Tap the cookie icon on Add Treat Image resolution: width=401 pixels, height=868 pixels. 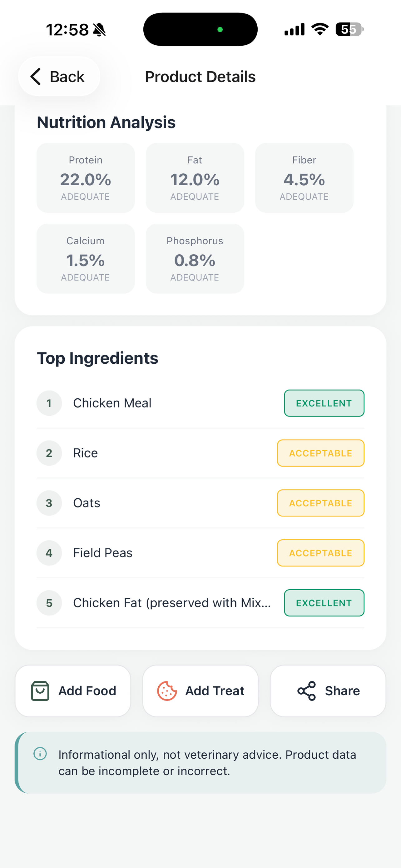[x=167, y=691]
